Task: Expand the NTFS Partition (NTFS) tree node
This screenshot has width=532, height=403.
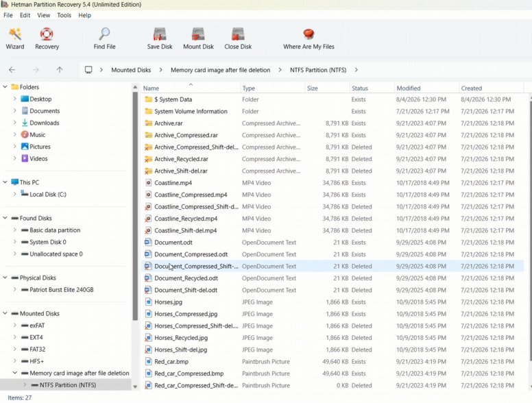Action: 25,385
